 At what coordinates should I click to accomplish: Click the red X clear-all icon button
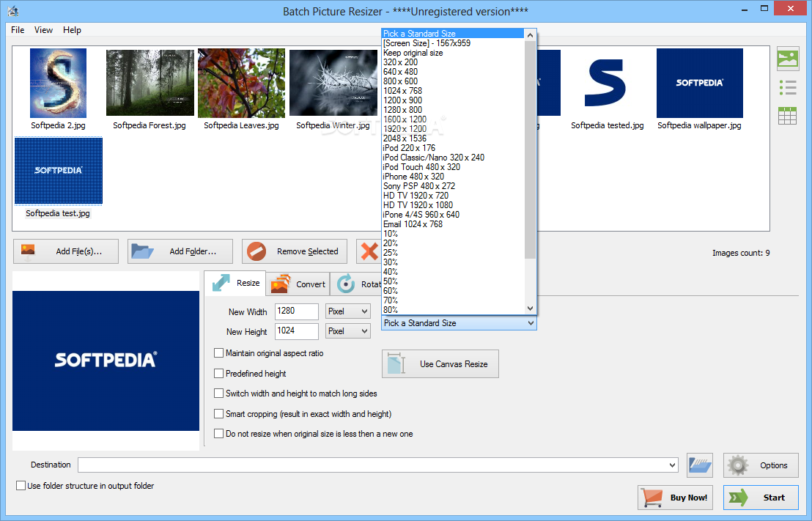click(x=369, y=251)
